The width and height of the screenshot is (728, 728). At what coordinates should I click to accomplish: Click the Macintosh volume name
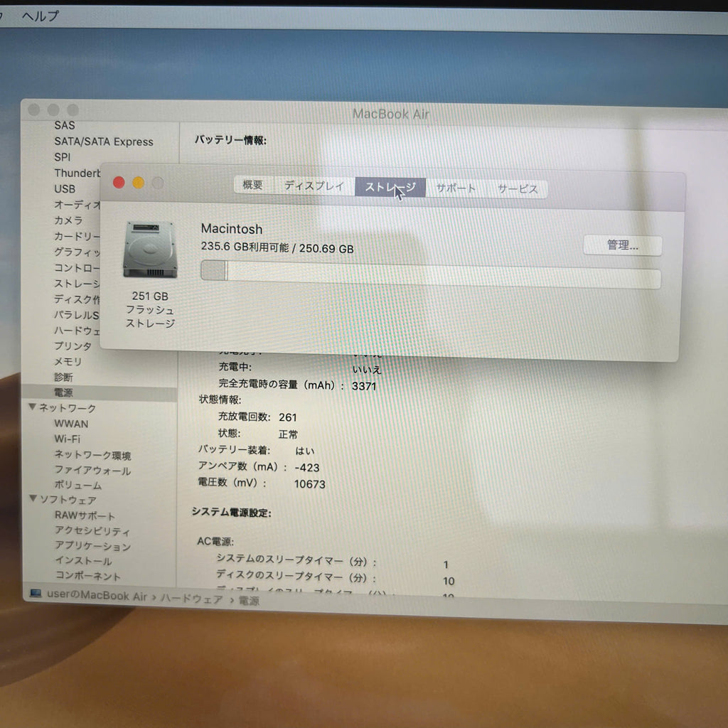[232, 229]
